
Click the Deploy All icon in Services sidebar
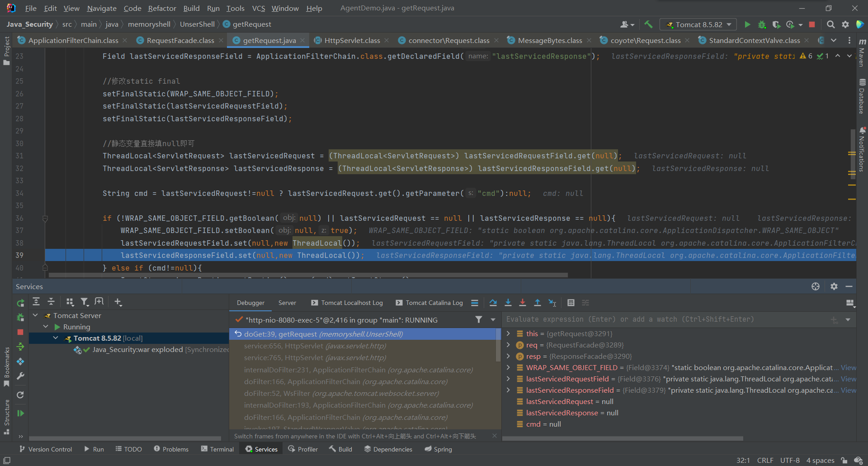(20, 347)
